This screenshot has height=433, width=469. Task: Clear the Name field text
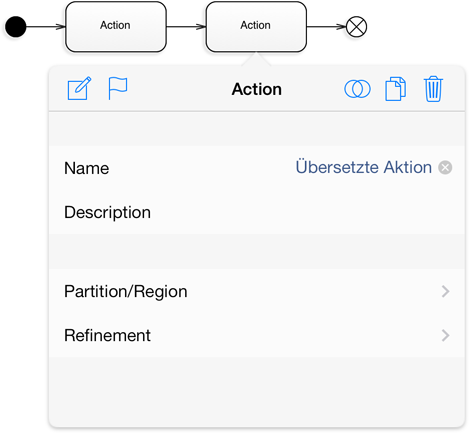(445, 167)
